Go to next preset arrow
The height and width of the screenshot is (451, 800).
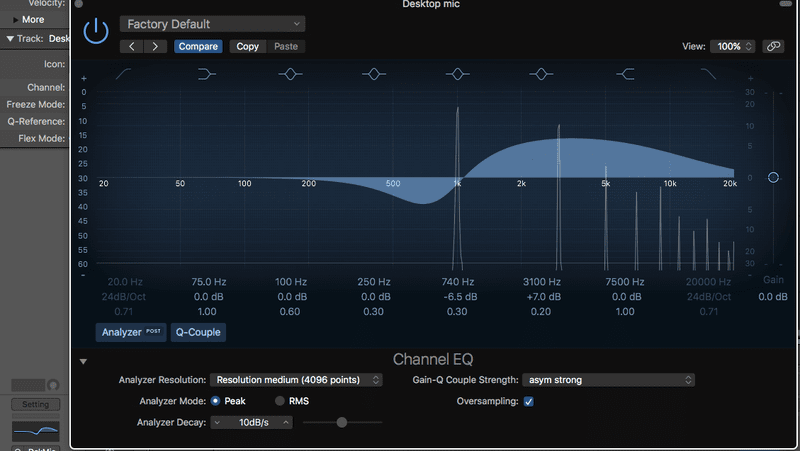[155, 46]
